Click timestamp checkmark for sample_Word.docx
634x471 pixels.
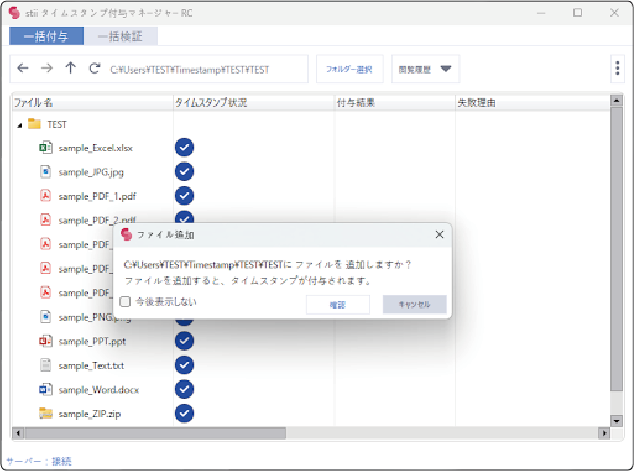pyautogui.click(x=184, y=389)
